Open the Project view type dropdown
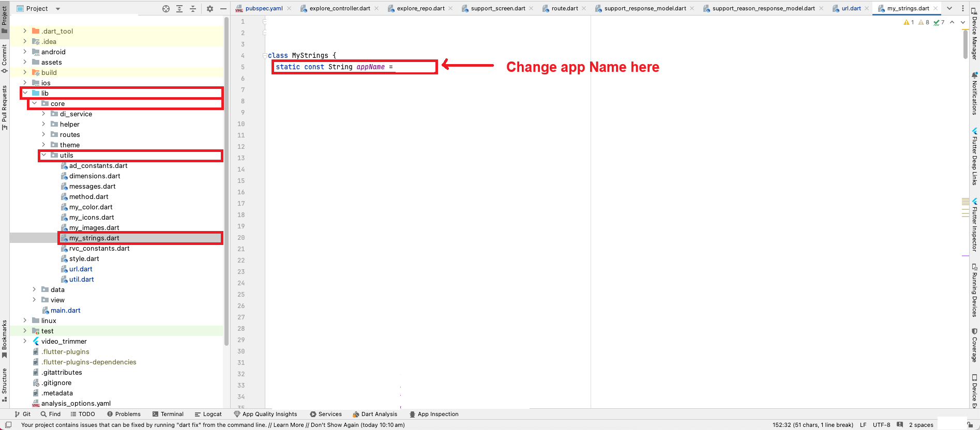Screen dimensions: 980x430 (x=57, y=9)
